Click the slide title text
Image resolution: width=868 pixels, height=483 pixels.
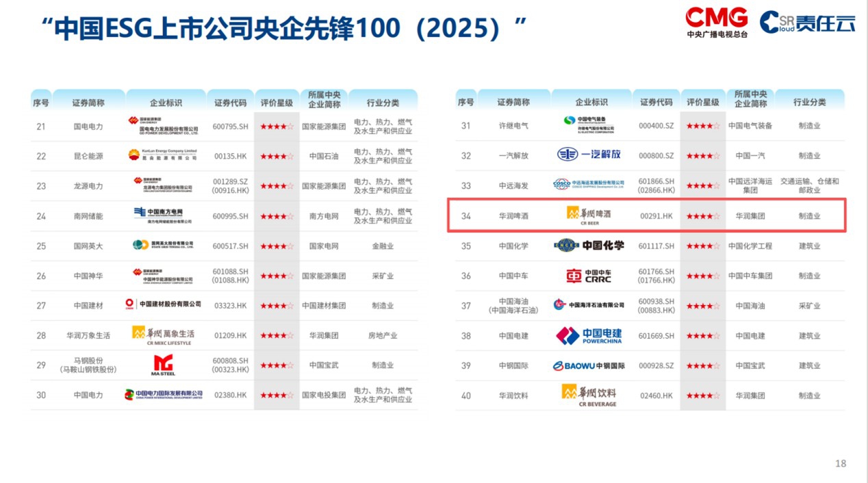tap(284, 29)
